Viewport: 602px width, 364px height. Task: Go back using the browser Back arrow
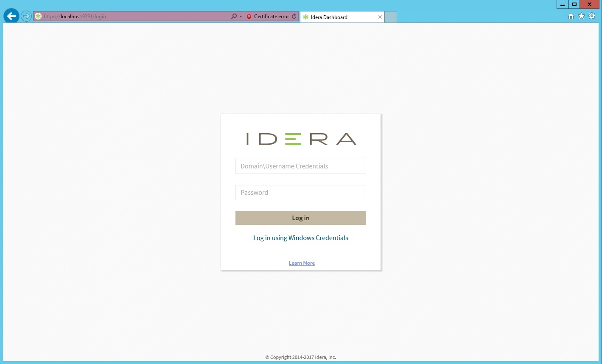(11, 16)
